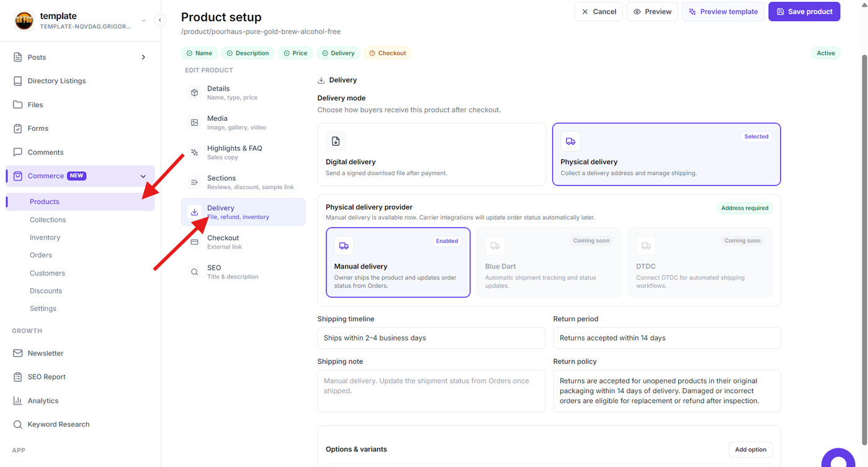Collapse the Commerce section chevron
This screenshot has width=868, height=467.
pyautogui.click(x=143, y=176)
